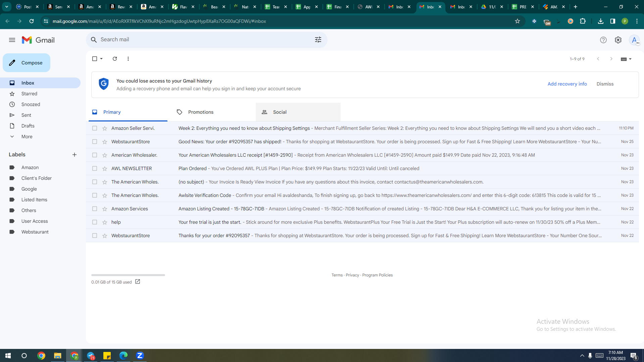
Task: Open Sticky Notes from taskbar
Action: click(107, 356)
